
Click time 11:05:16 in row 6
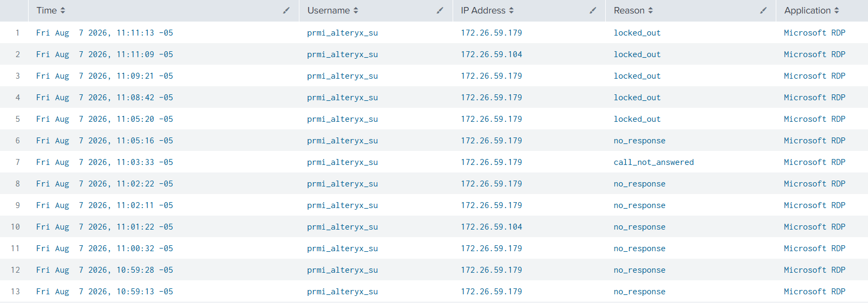point(105,141)
